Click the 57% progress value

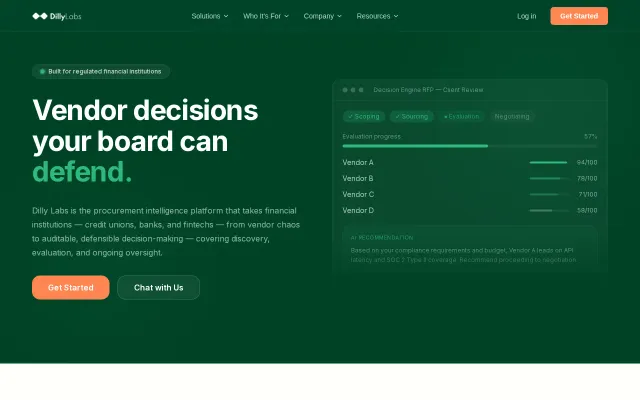591,136
